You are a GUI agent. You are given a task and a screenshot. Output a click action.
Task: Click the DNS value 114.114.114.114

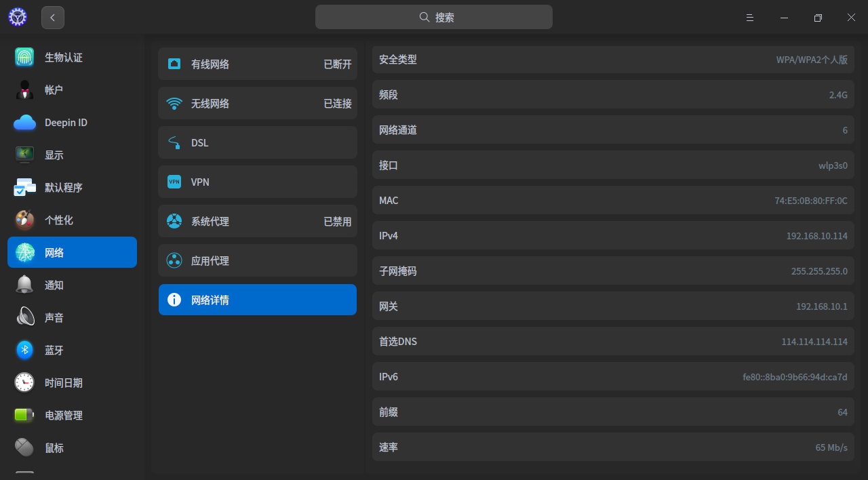click(814, 342)
